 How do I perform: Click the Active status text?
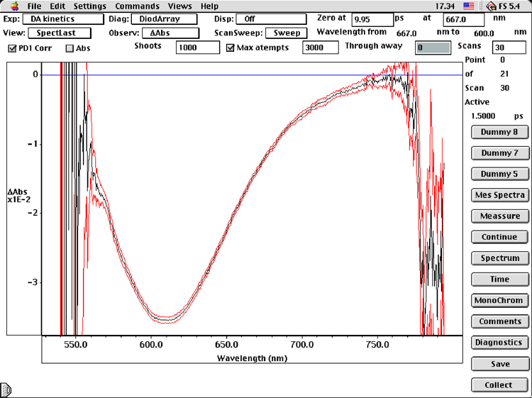point(477,101)
